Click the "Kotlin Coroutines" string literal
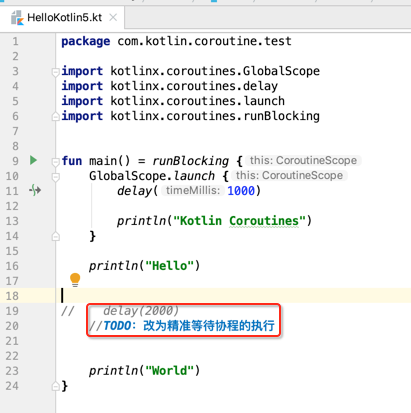The width and height of the screenshot is (411, 413). [239, 221]
